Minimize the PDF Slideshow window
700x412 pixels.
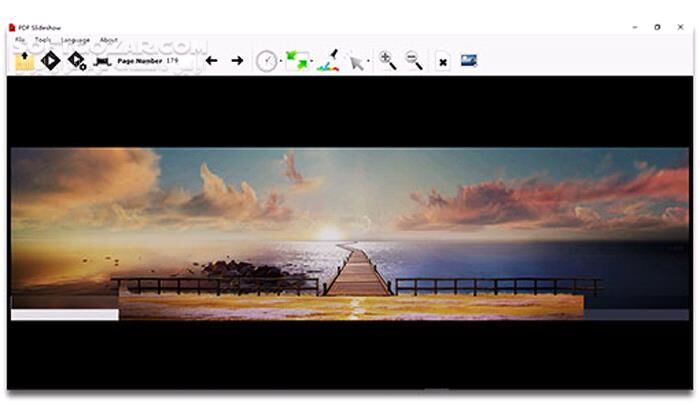[x=635, y=27]
